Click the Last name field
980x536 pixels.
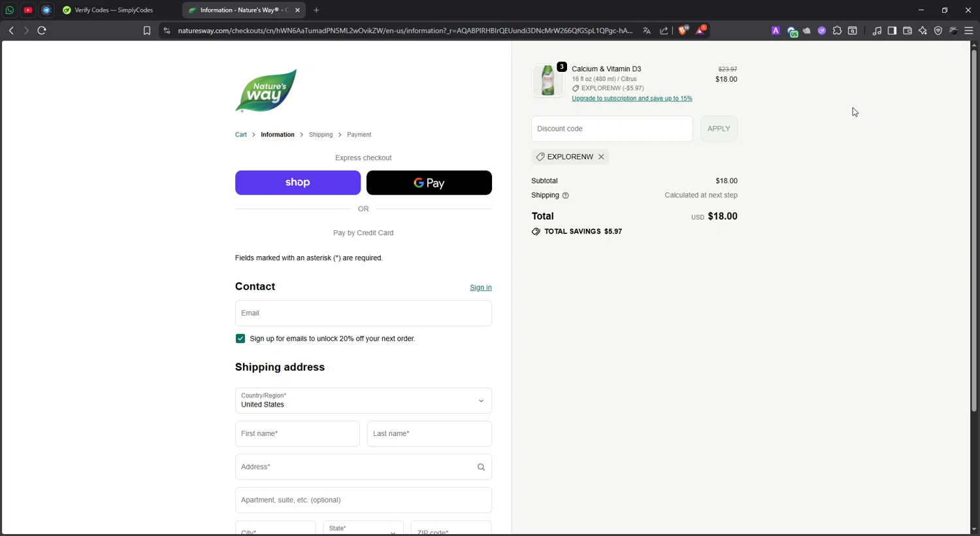click(x=429, y=434)
